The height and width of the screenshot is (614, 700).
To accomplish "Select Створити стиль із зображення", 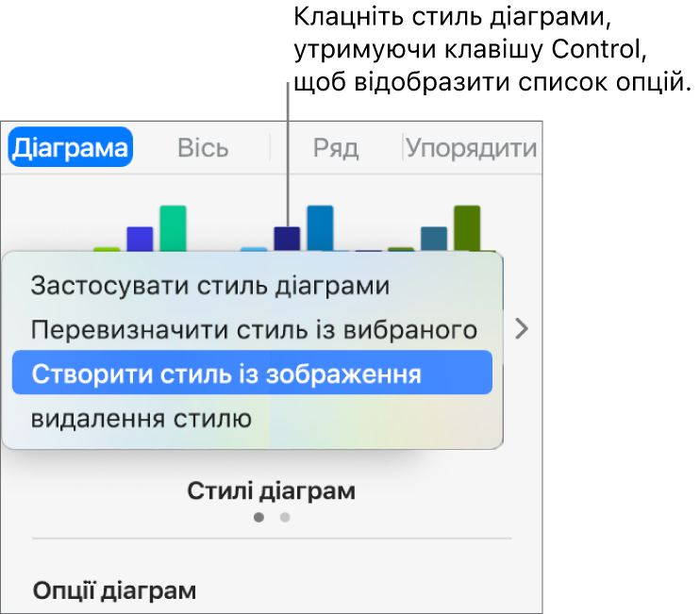I will click(x=252, y=373).
